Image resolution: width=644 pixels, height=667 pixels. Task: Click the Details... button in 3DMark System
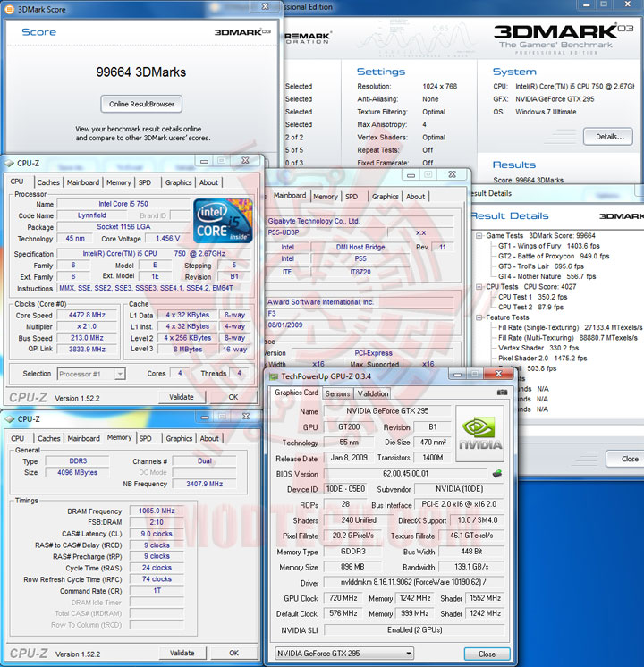pyautogui.click(x=609, y=137)
